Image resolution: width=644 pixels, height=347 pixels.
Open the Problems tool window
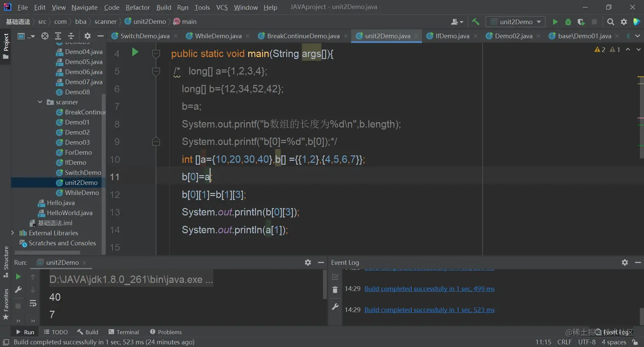(166, 332)
